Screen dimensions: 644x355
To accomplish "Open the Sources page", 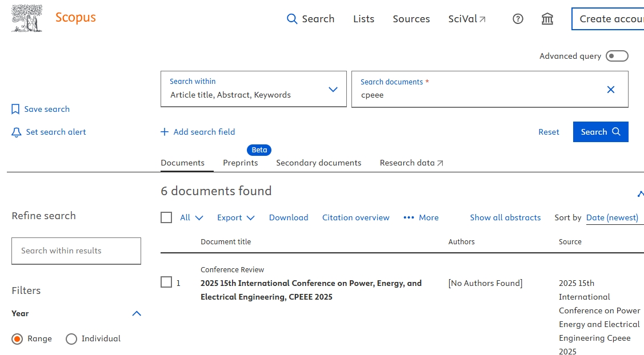I will tap(411, 19).
